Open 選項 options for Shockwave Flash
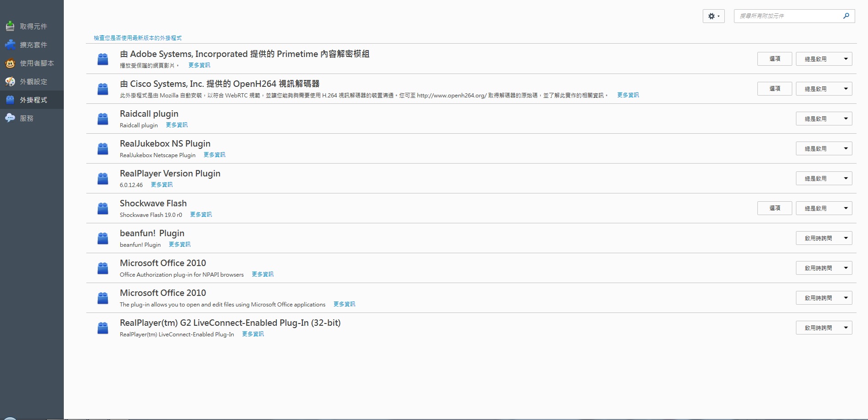Viewport: 868px width, 420px height. pyautogui.click(x=775, y=208)
